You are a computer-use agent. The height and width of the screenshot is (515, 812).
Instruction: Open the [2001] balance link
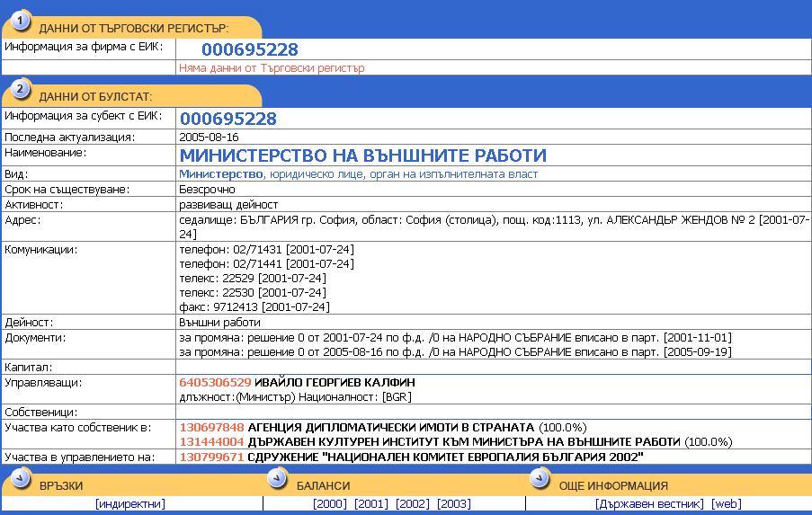[x=371, y=503]
